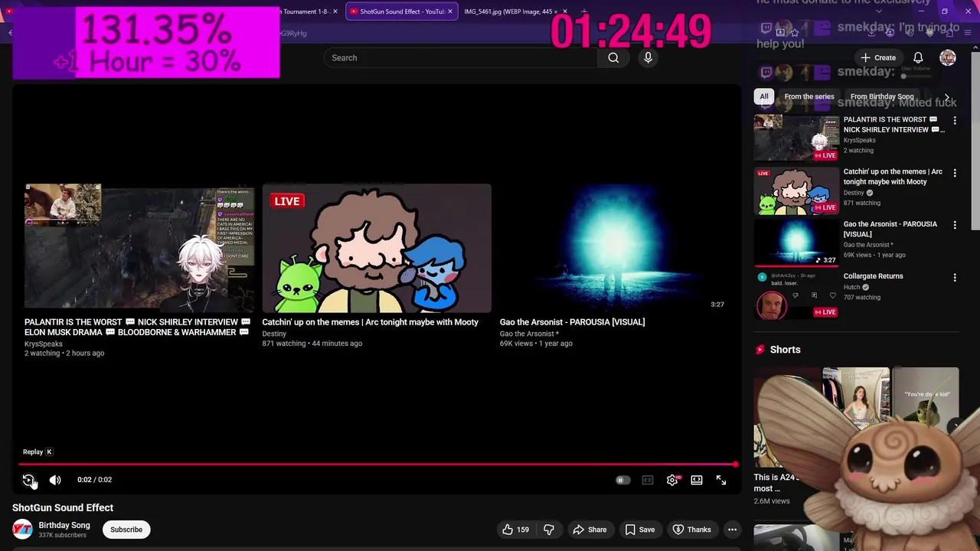Viewport: 980px width, 551px height.
Task: Open the notifications bell
Action: pos(918,57)
